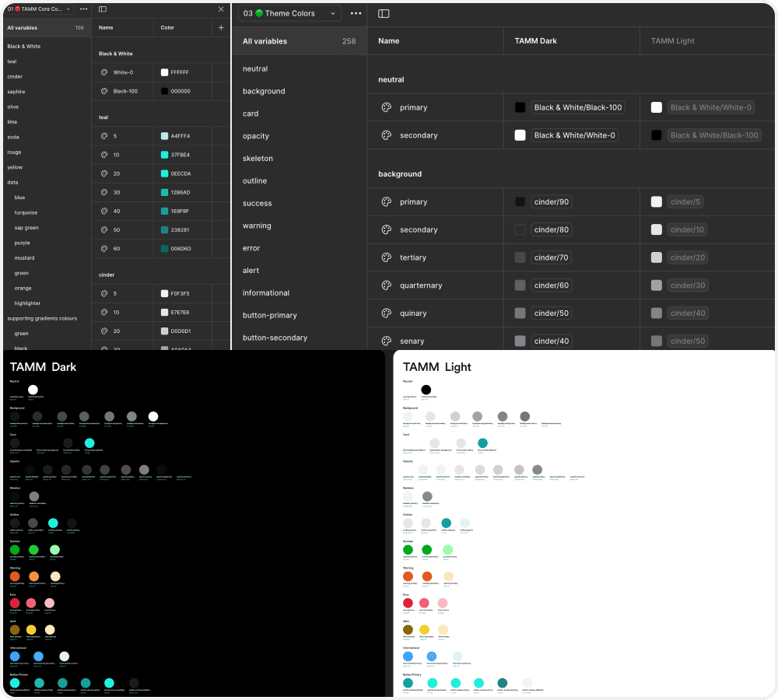
Task: Open the TAMM Core more-options ellipsis menu
Action: coord(83,9)
